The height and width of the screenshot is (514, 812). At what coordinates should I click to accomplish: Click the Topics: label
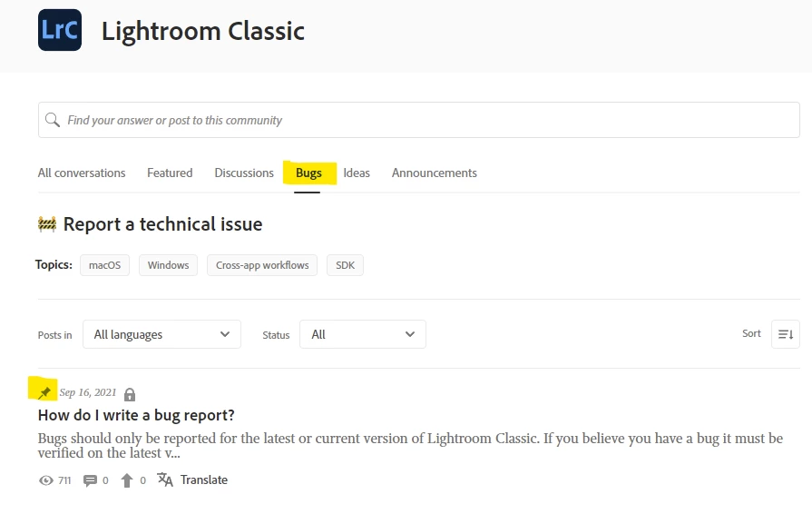[x=54, y=265]
